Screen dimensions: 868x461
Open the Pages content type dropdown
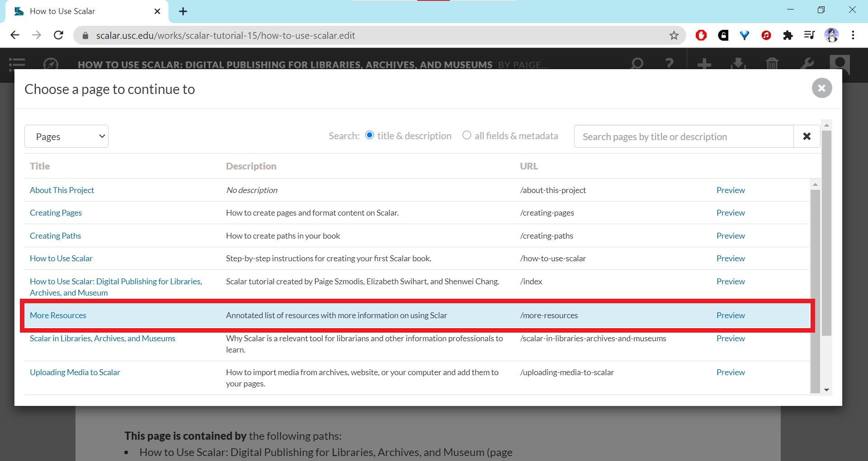click(66, 136)
